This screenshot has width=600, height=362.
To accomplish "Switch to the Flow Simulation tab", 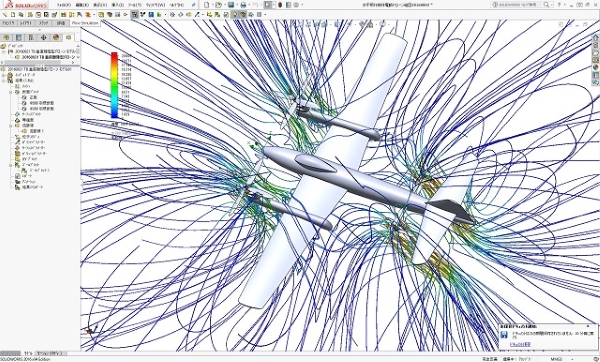I will 85,23.
